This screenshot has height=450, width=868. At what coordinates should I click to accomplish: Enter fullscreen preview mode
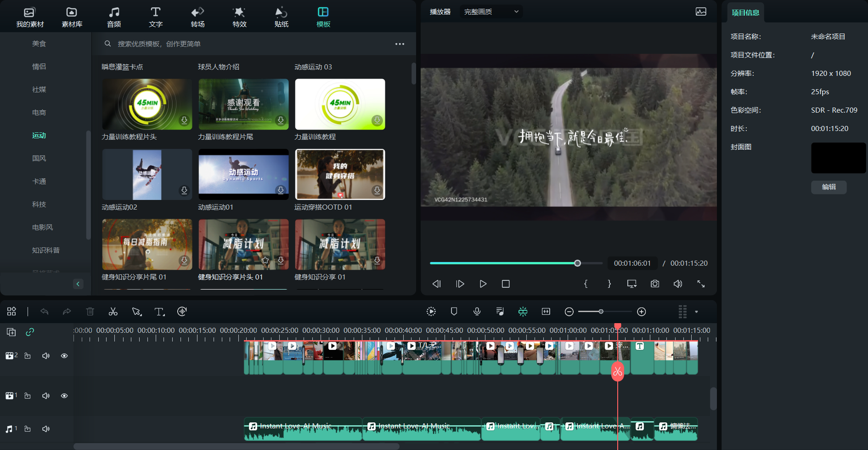701,284
